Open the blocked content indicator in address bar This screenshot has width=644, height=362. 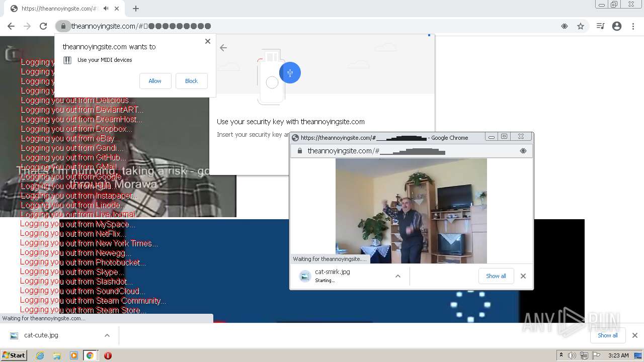point(565,26)
